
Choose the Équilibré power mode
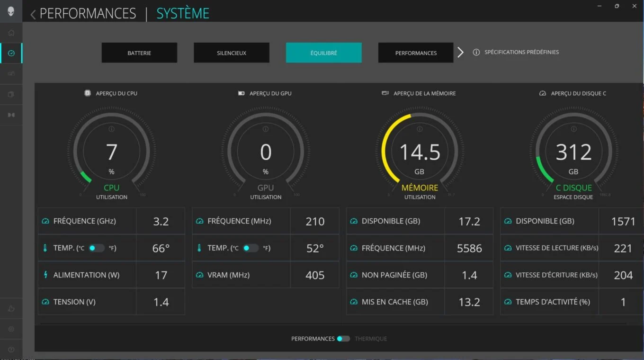(323, 53)
